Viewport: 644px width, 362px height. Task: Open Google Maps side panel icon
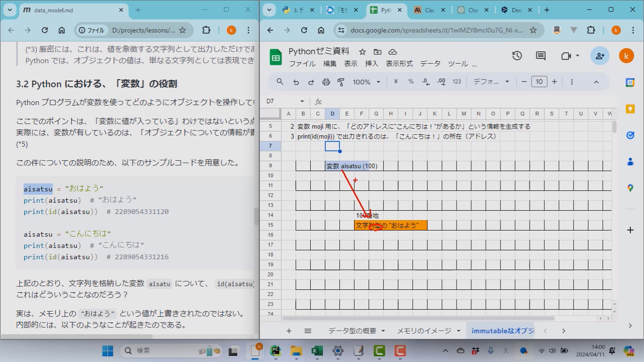(x=630, y=188)
